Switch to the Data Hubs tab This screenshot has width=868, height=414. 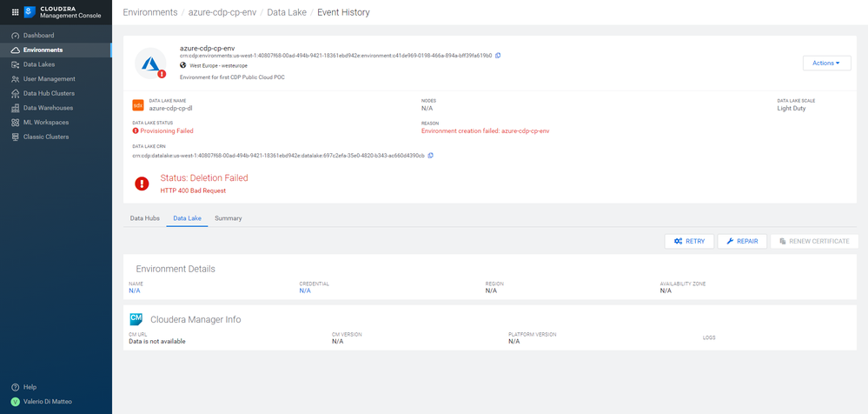click(x=145, y=218)
